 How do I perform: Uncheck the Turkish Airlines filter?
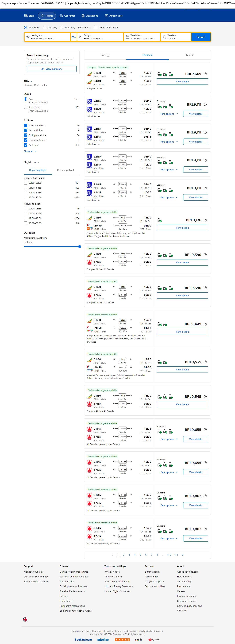coord(25,125)
